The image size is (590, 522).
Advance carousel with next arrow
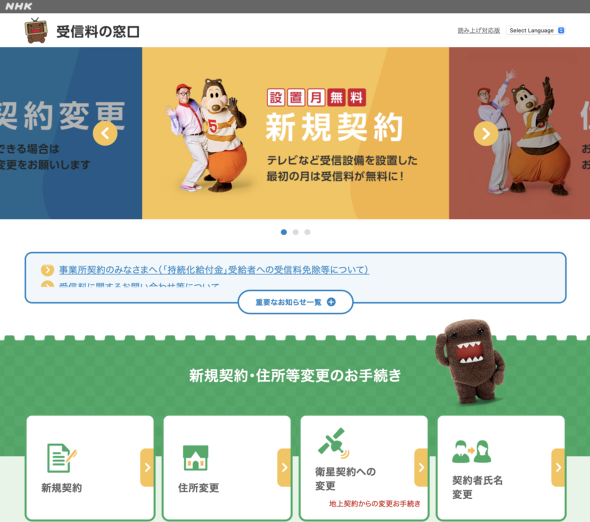click(x=486, y=133)
